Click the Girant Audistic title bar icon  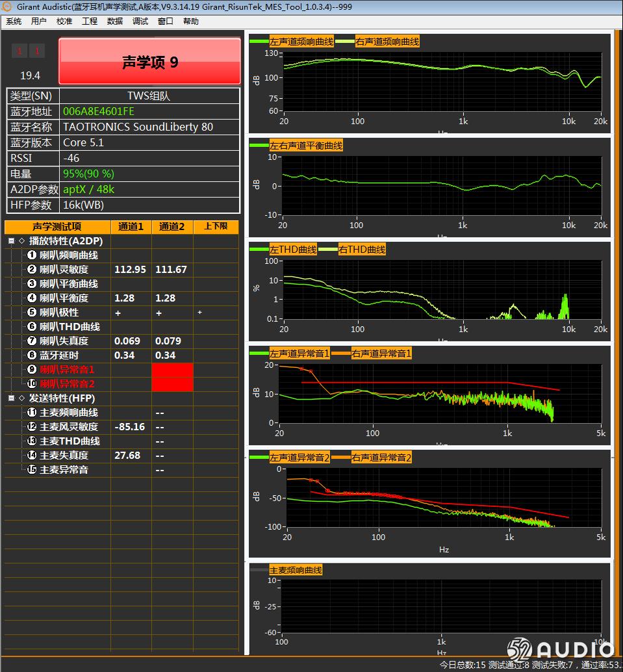[x=8, y=7]
